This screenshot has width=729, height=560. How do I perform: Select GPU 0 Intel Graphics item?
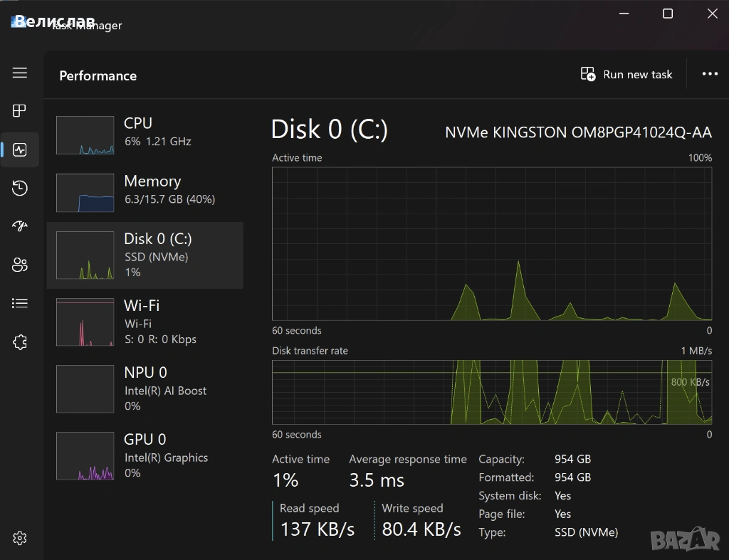point(145,455)
